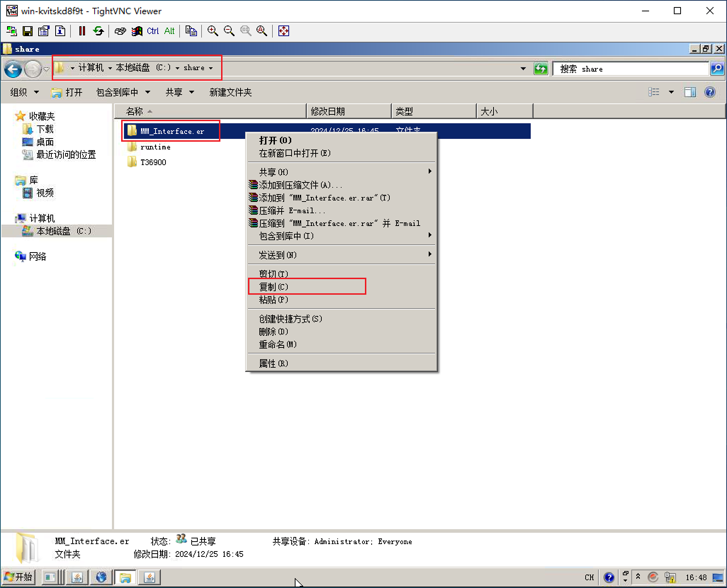Open the Connection options icon
This screenshot has width=727, height=588.
point(44,31)
